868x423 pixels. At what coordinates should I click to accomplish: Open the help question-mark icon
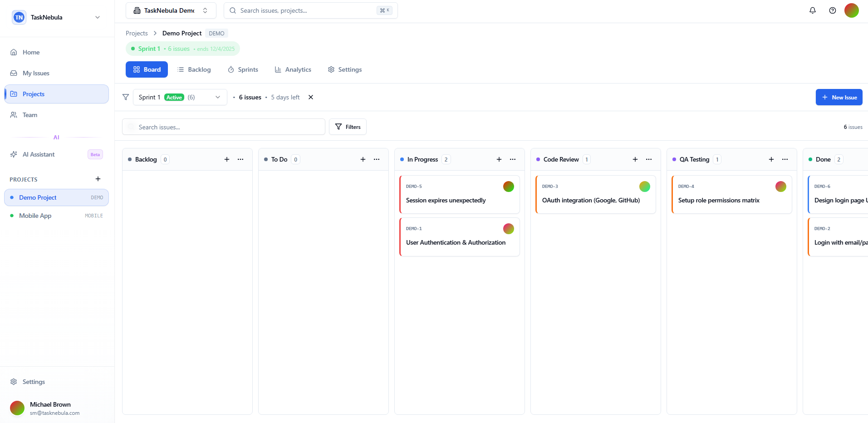click(x=833, y=10)
